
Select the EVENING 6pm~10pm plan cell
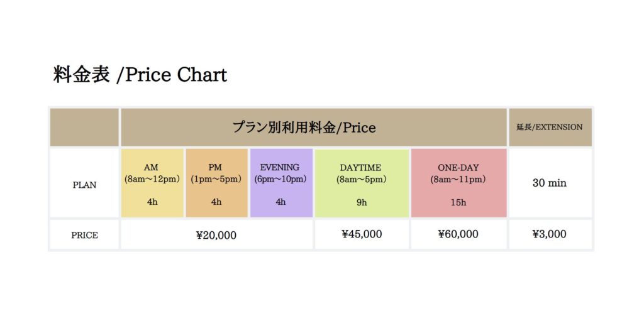click(281, 183)
